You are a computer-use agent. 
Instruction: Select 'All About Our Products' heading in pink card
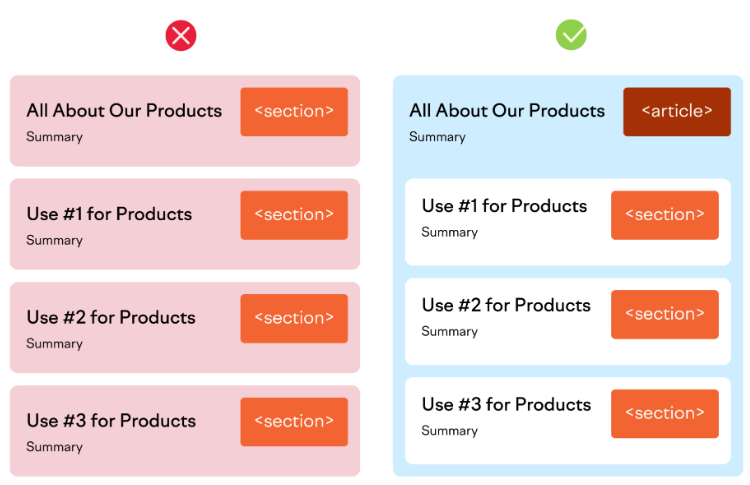click(x=124, y=110)
